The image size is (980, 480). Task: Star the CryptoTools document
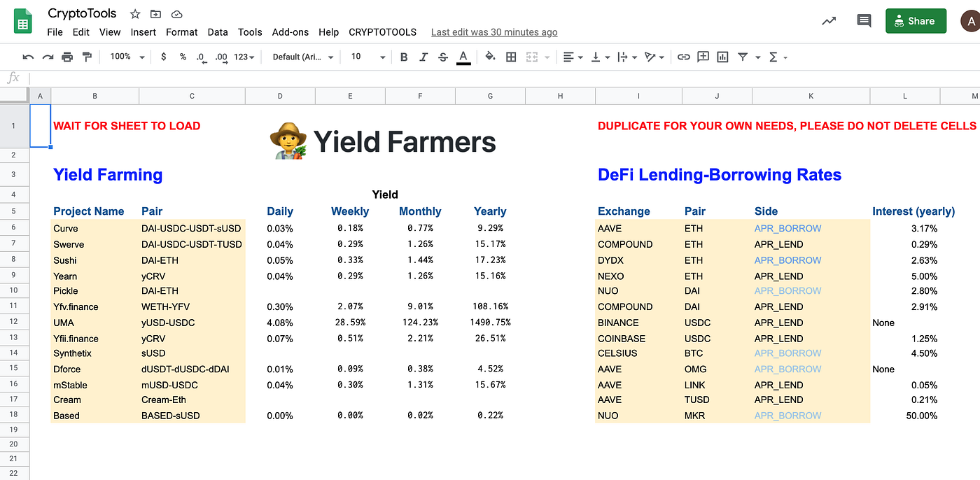coord(135,14)
